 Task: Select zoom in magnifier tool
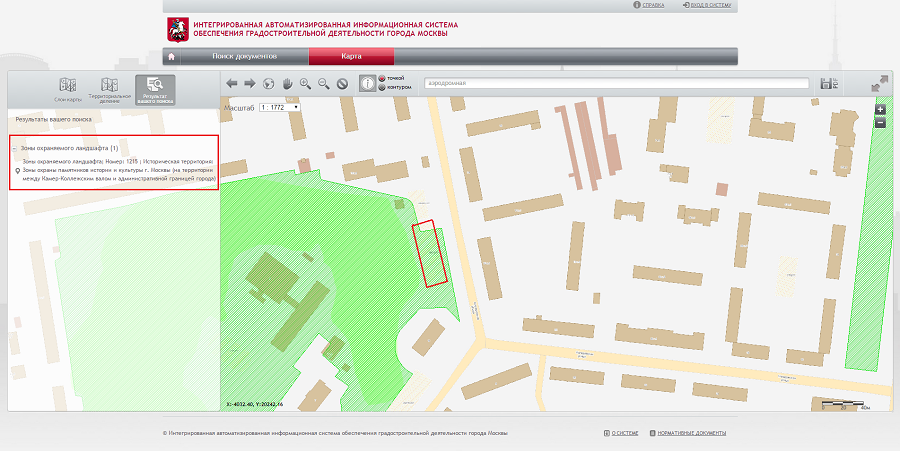pyautogui.click(x=305, y=84)
